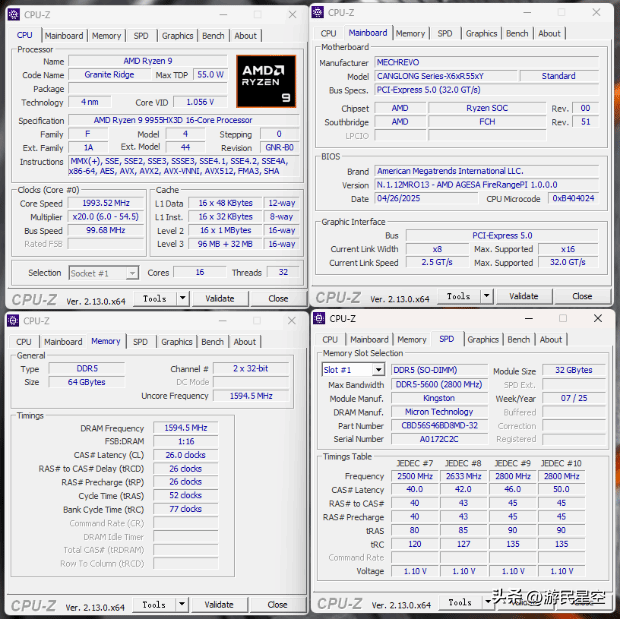
Task: Click CPU-Z app icon in Mainboard window title bar
Action: point(318,12)
